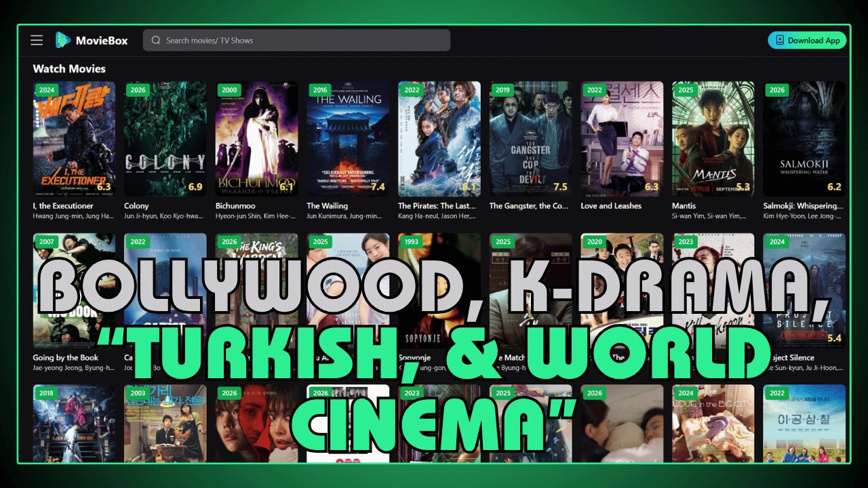
Task: Open the Project Silence 2024 poster
Action: (805, 291)
